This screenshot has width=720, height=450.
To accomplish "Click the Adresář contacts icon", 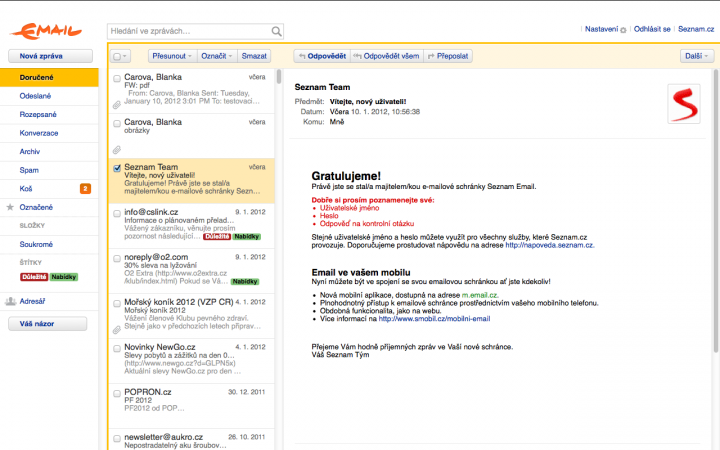I will coord(11,301).
